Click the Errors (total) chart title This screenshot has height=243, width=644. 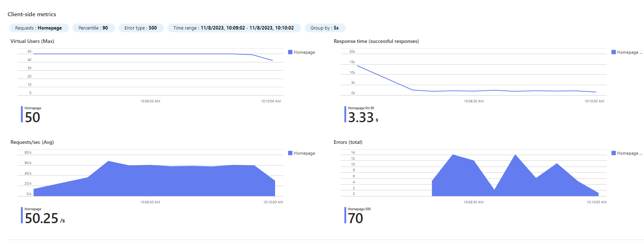pos(348,142)
